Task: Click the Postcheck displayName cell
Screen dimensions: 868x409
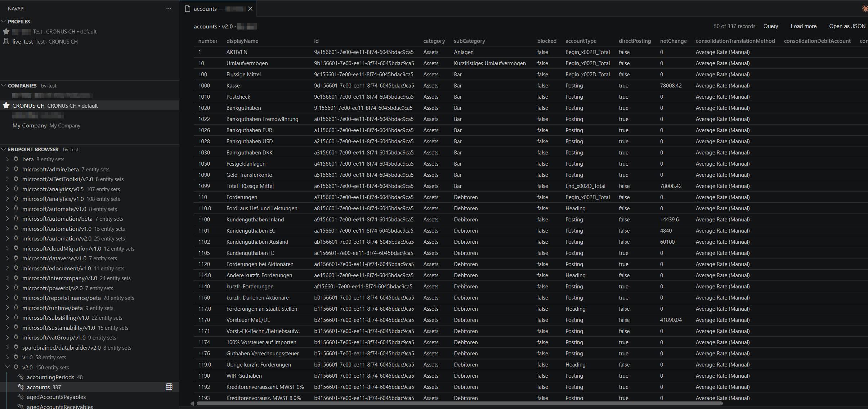Action: point(238,96)
